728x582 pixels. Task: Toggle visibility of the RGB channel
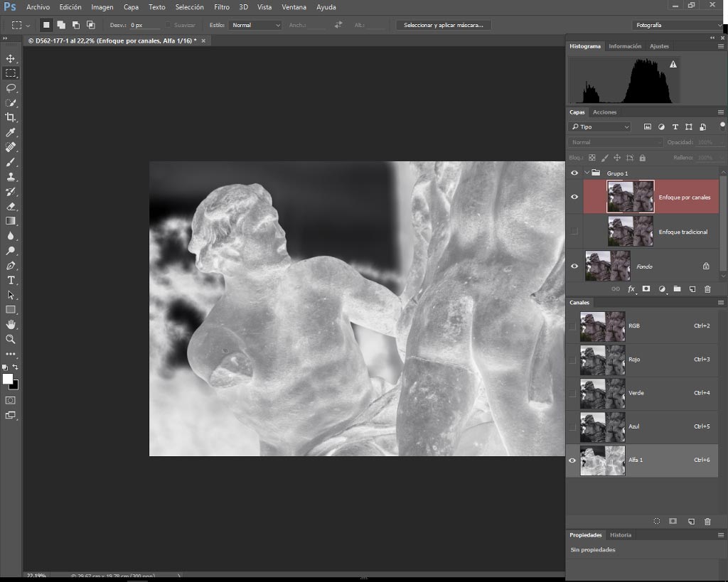pos(572,326)
